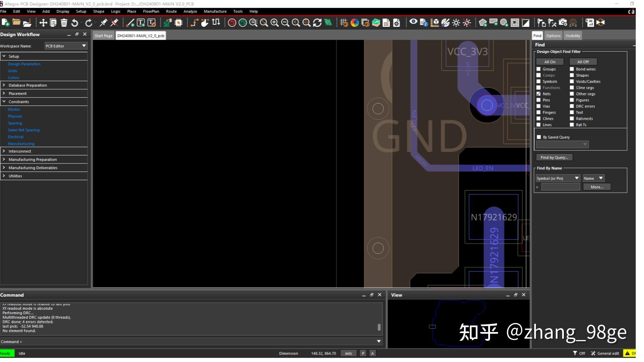Click the Find by Query button
This screenshot has height=362, width=644.
pyautogui.click(x=554, y=157)
